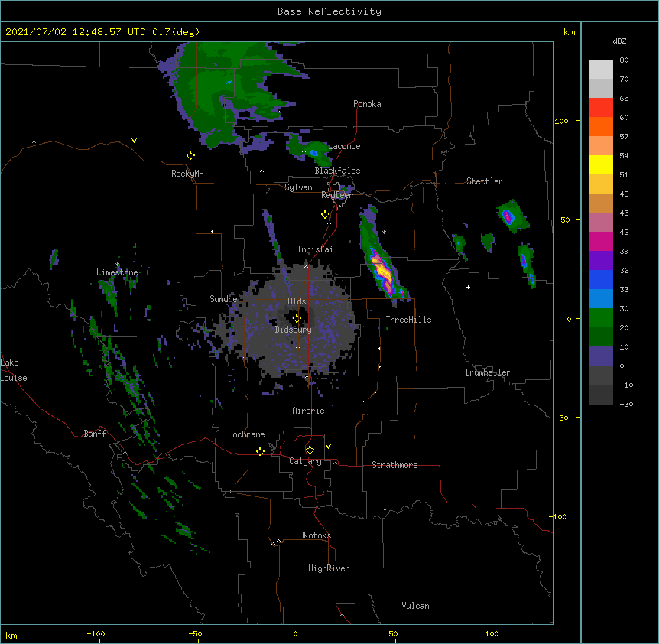The image size is (659, 644).
Task: Click the Okotoks label
Action: [315, 535]
